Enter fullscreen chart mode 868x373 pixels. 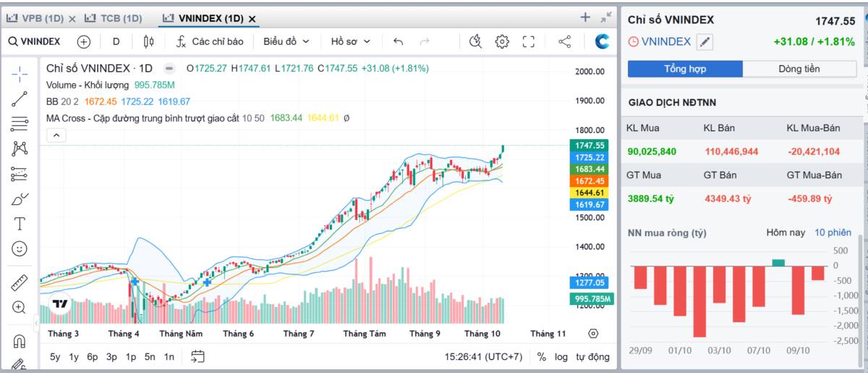(529, 42)
